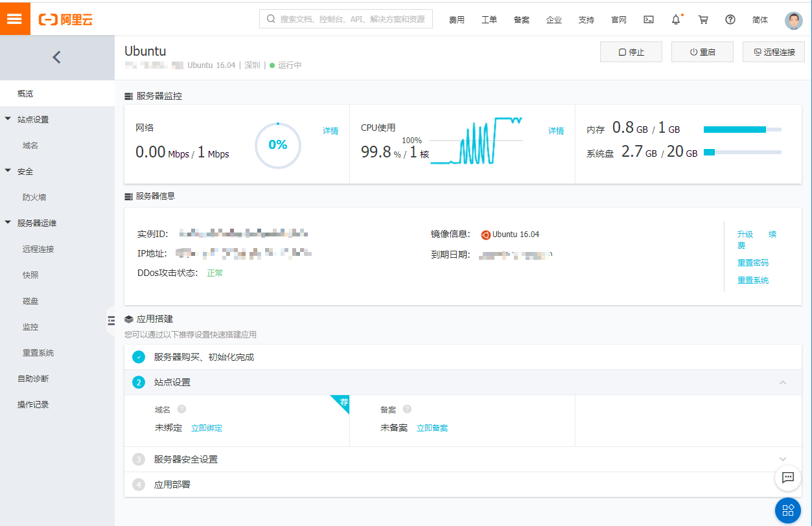Click the 系统盘 usage bar
Image resolution: width=812 pixels, height=526 pixels.
pos(743,152)
